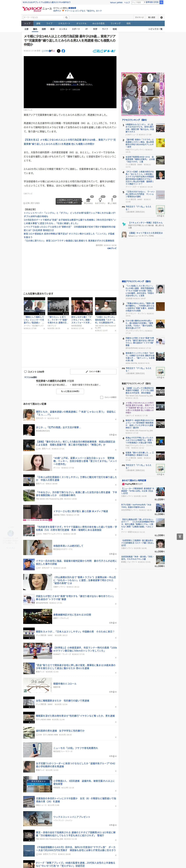Open the 【世界陸上】小林香菜選手 article

click(85, 649)
